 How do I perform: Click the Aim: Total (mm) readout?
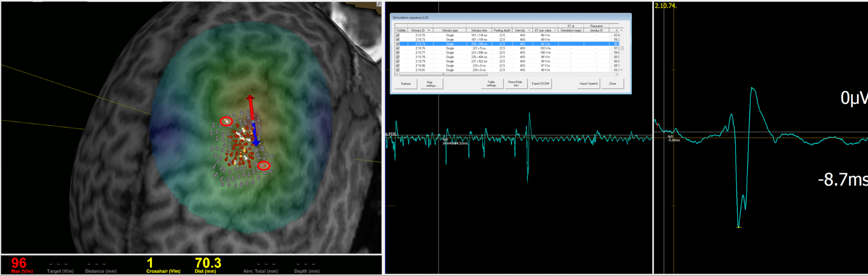pos(260,267)
